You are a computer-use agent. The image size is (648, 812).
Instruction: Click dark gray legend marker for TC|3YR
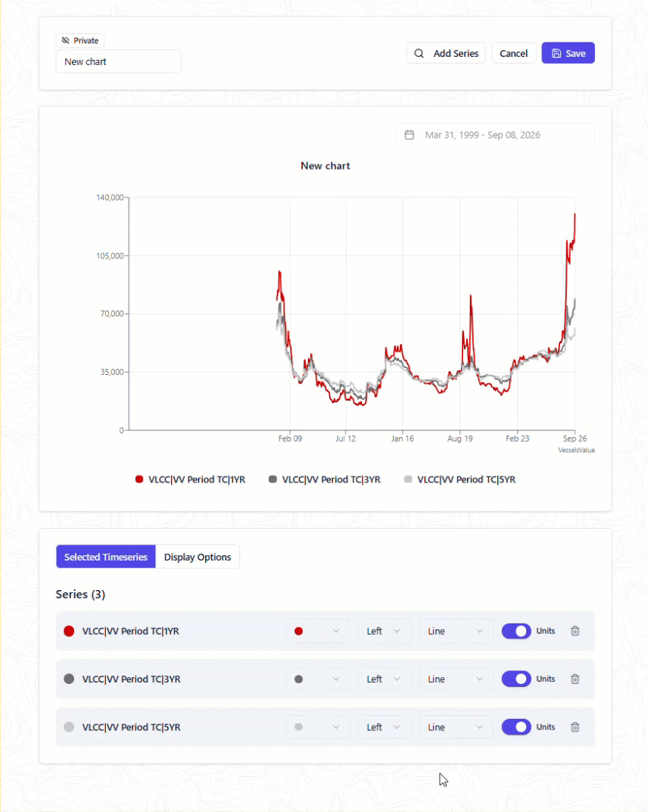click(273, 479)
